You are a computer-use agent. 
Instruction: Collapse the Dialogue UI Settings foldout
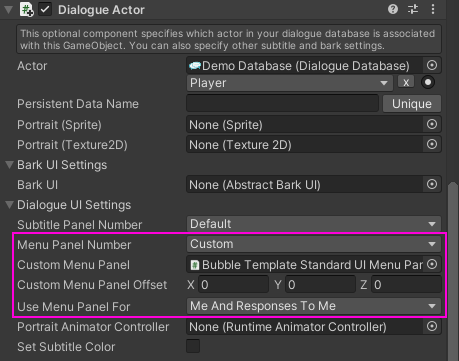10,205
